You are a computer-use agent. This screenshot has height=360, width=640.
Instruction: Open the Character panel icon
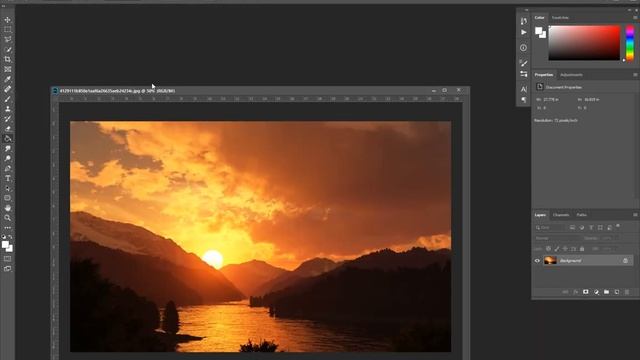click(524, 89)
